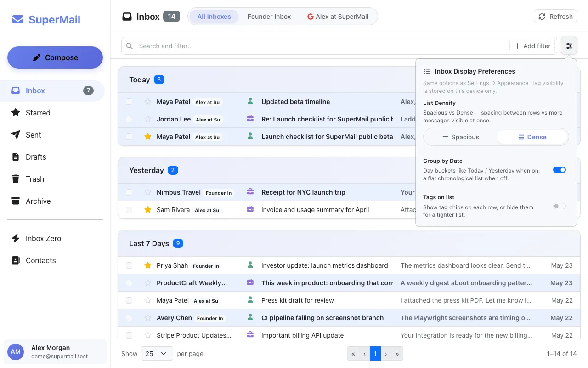The width and height of the screenshot is (588, 368).
Task: Star the Nimbus Travel receipt email
Action: 148,192
